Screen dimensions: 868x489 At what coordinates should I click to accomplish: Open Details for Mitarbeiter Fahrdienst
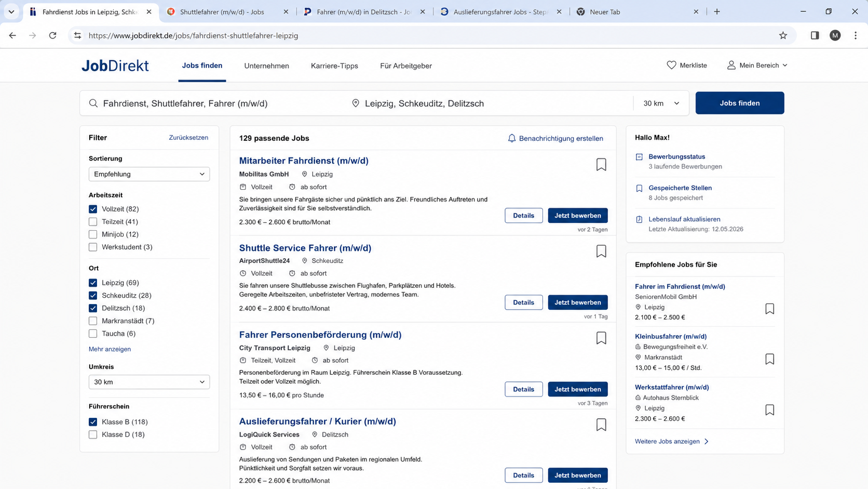523,216
